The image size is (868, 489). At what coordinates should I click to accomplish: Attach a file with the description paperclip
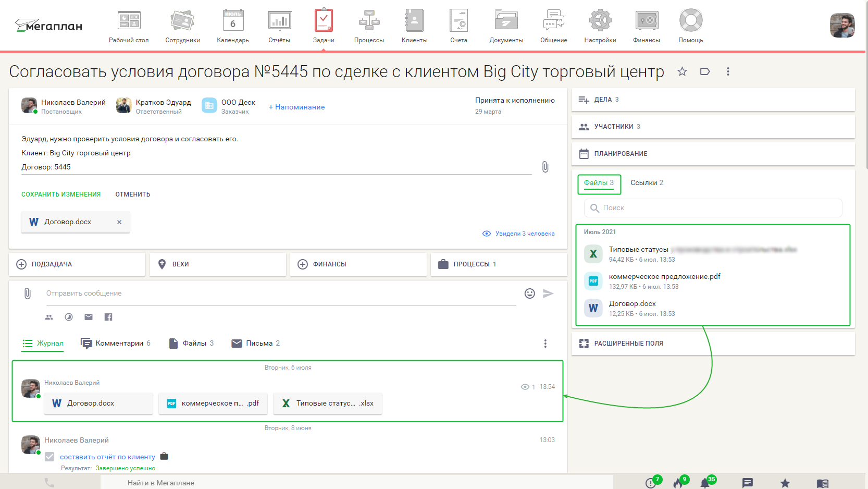coord(545,167)
